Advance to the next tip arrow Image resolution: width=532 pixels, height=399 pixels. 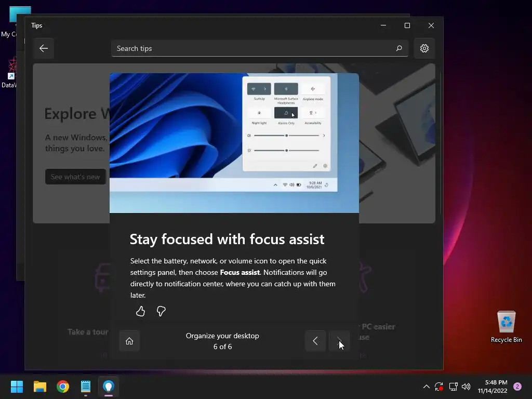[339, 341]
